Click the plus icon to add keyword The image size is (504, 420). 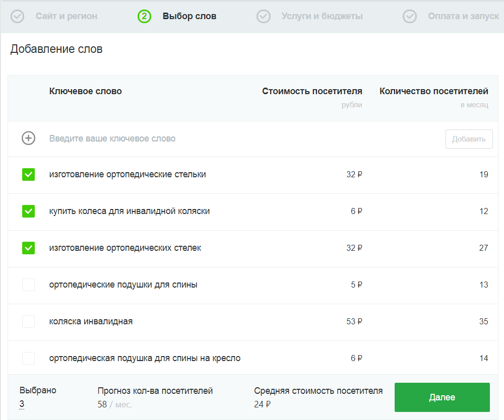[x=28, y=138]
